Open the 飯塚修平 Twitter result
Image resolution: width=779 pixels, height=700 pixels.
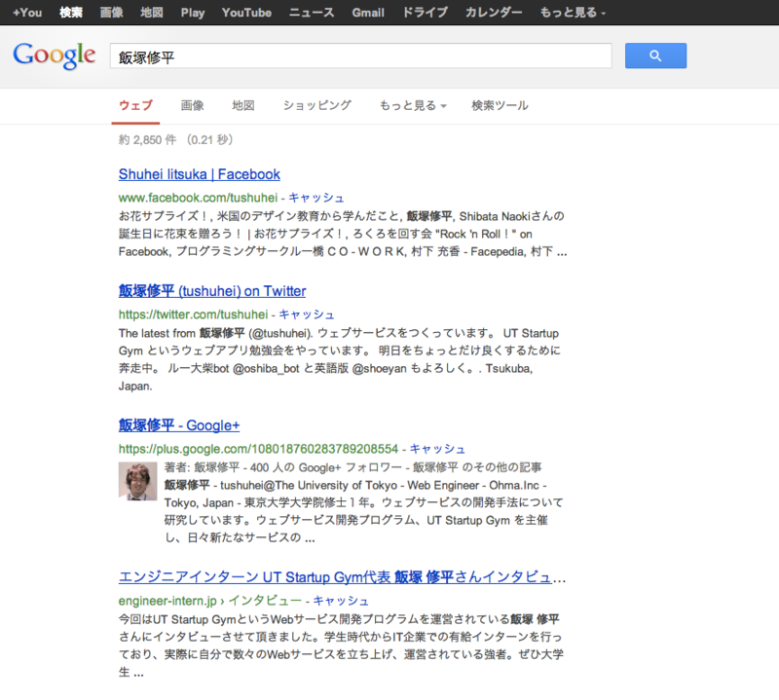[x=210, y=290]
